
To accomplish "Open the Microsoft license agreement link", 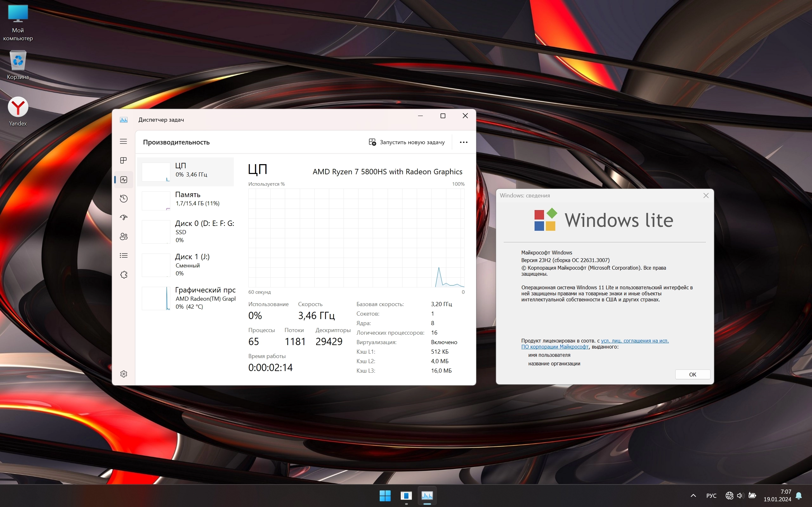I will [634, 341].
